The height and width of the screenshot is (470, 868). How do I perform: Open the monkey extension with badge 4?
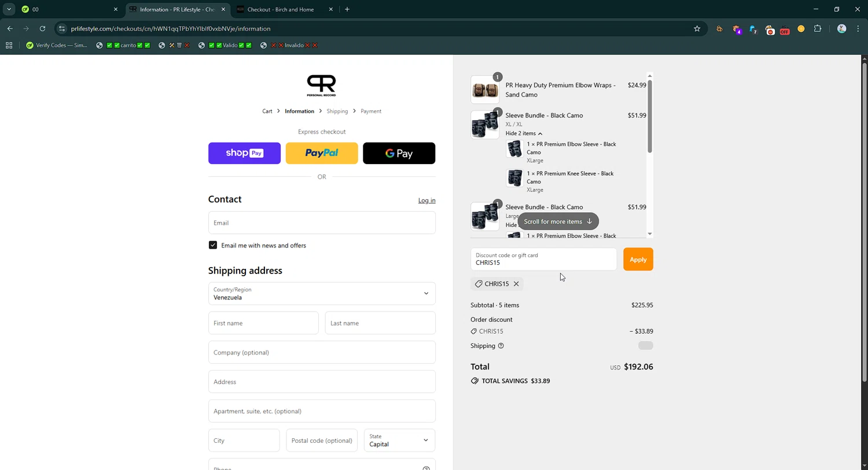tap(737, 29)
